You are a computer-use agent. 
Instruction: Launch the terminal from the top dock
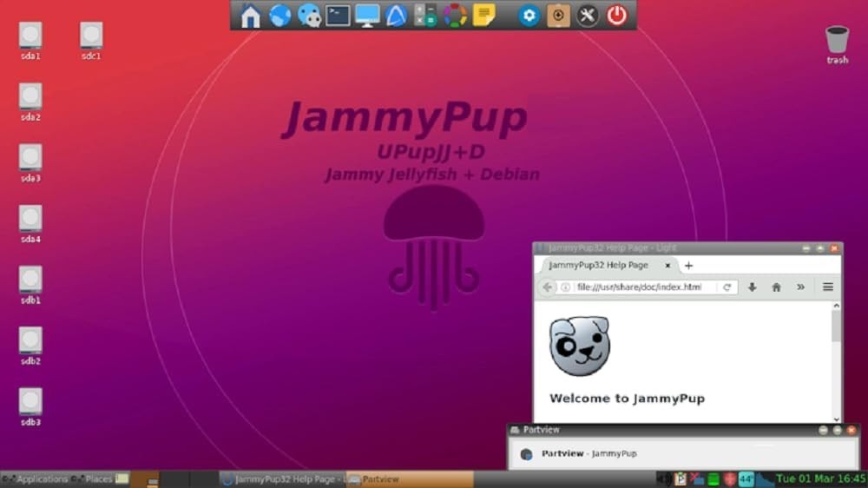(338, 16)
